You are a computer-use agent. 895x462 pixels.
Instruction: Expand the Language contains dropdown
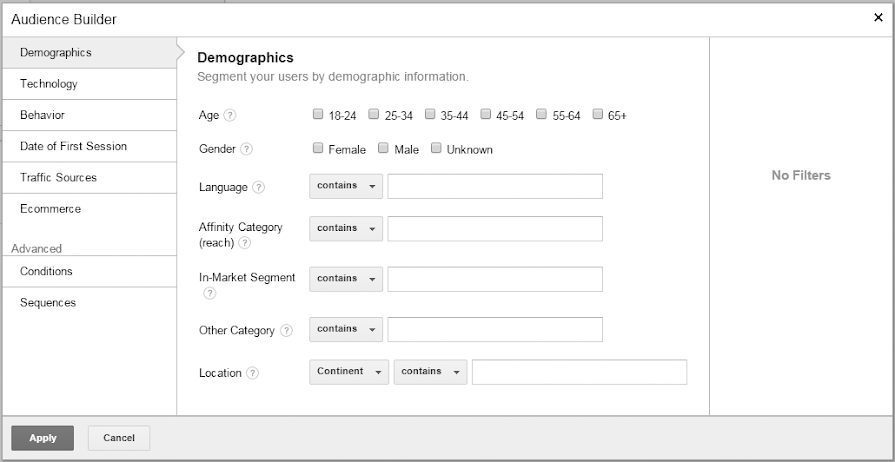click(345, 186)
